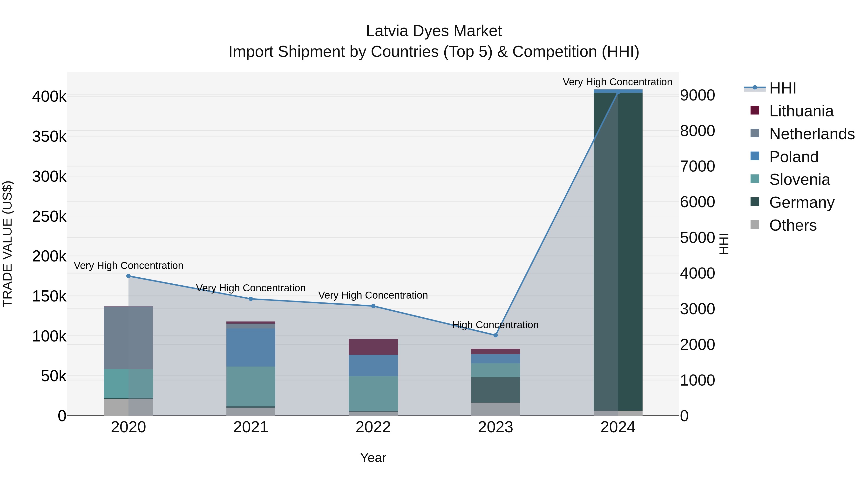Viewport: 868px width, 488px height.
Task: Toggle Netherlands series in legend
Action: [x=802, y=134]
